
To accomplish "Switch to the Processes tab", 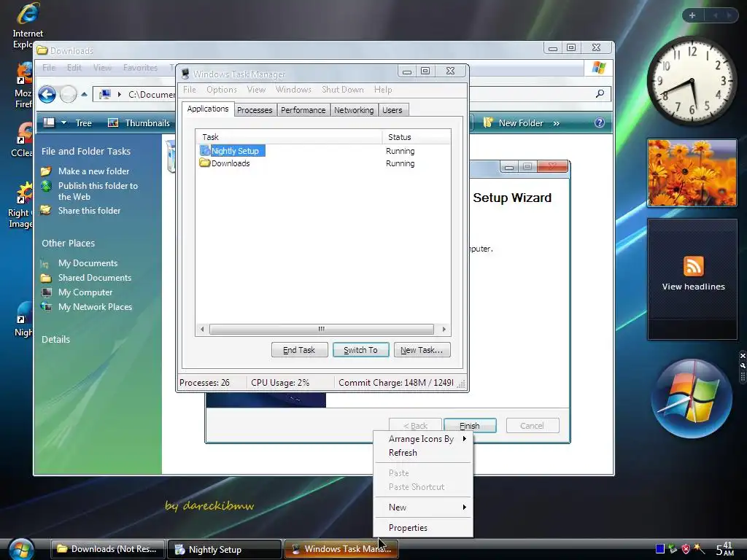I will tap(255, 110).
